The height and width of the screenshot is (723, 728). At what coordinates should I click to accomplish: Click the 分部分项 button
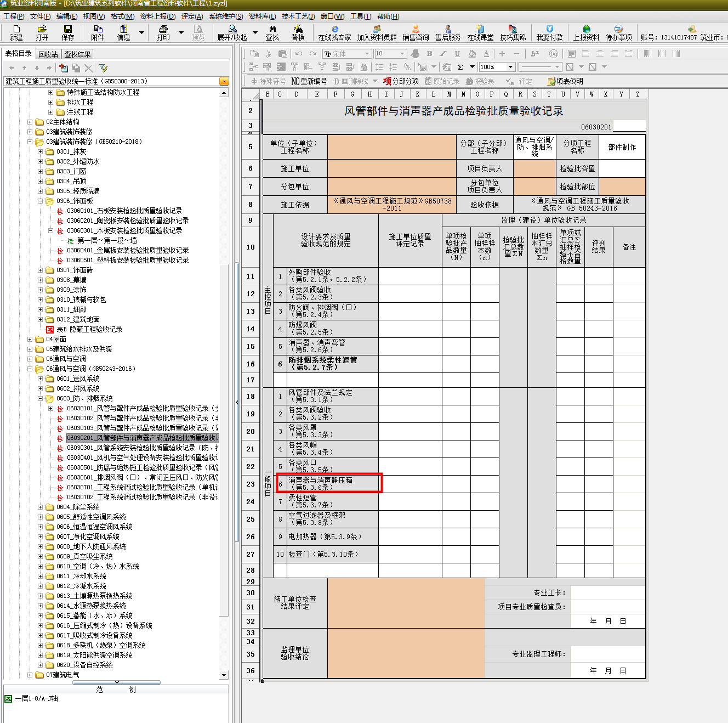[x=401, y=81]
